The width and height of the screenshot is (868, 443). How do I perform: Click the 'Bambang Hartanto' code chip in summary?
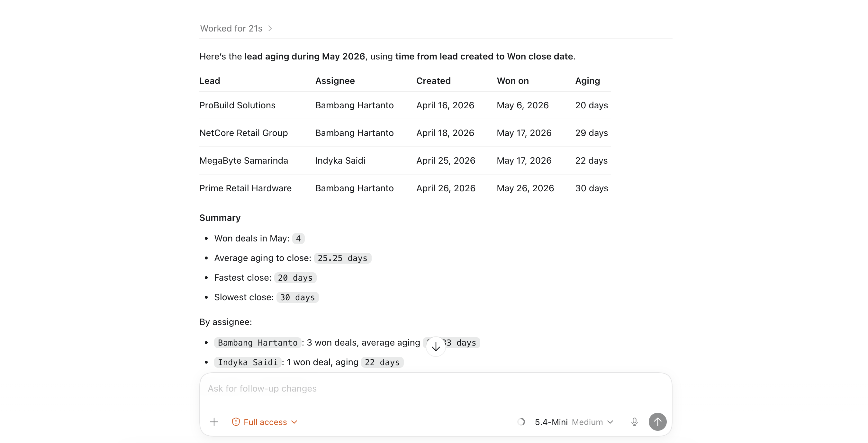pos(258,343)
